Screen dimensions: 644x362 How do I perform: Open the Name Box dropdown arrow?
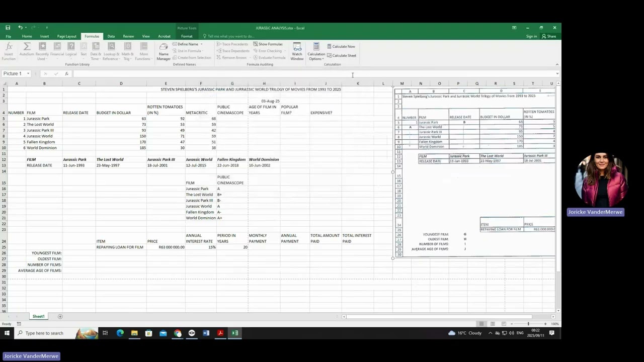click(28, 74)
